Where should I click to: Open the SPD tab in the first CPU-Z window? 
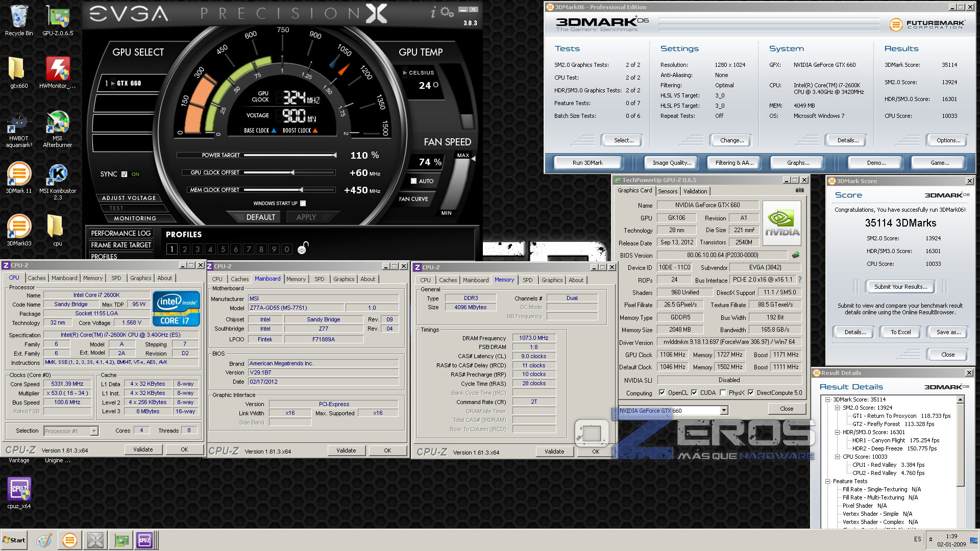(x=116, y=278)
